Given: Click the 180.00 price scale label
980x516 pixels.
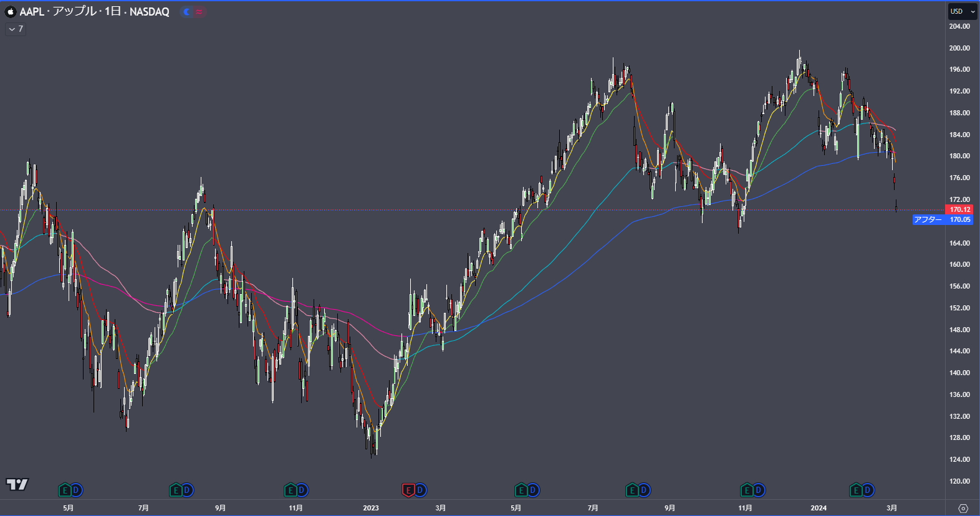Looking at the screenshot, I should tap(959, 156).
